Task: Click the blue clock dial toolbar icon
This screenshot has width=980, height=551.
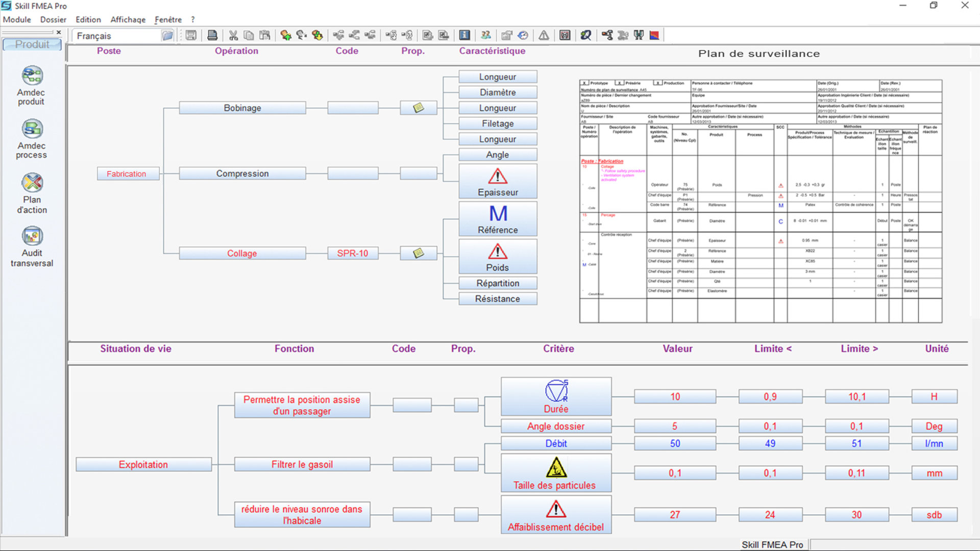Action: click(x=523, y=35)
